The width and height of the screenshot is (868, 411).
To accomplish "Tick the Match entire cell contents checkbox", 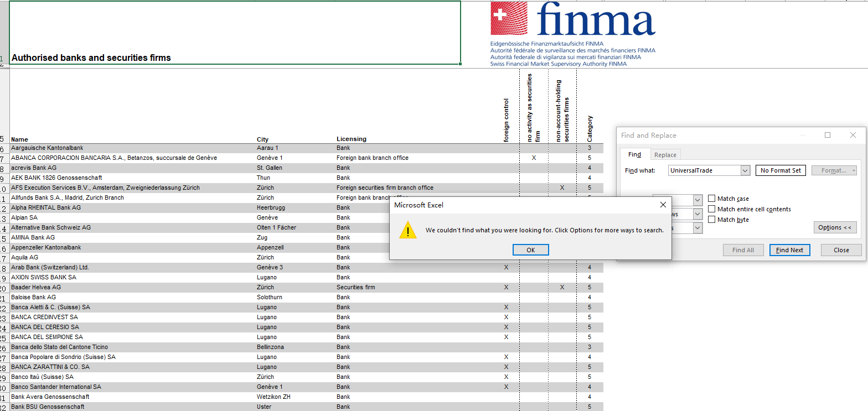I will [x=712, y=209].
